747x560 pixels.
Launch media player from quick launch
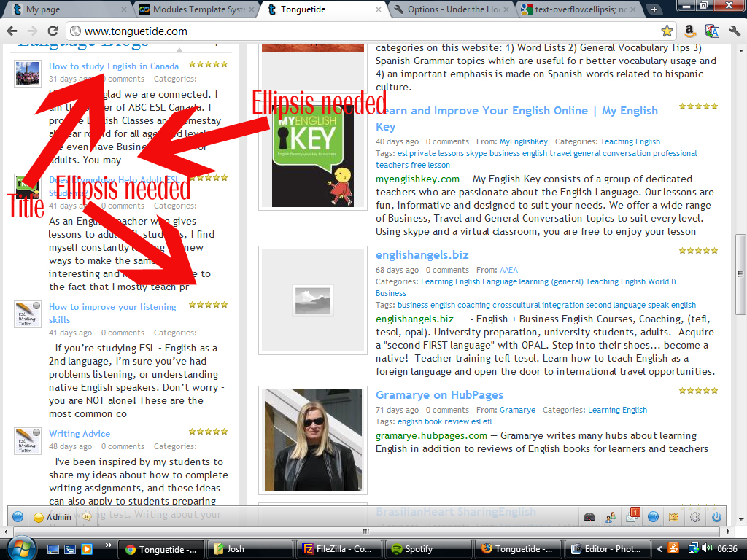point(87,549)
